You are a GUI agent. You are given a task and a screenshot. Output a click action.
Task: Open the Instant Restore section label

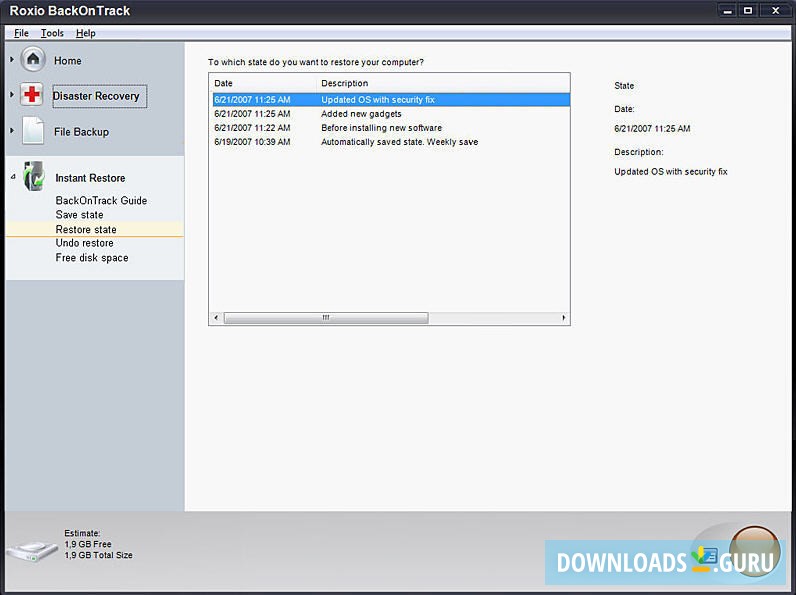[x=90, y=178]
